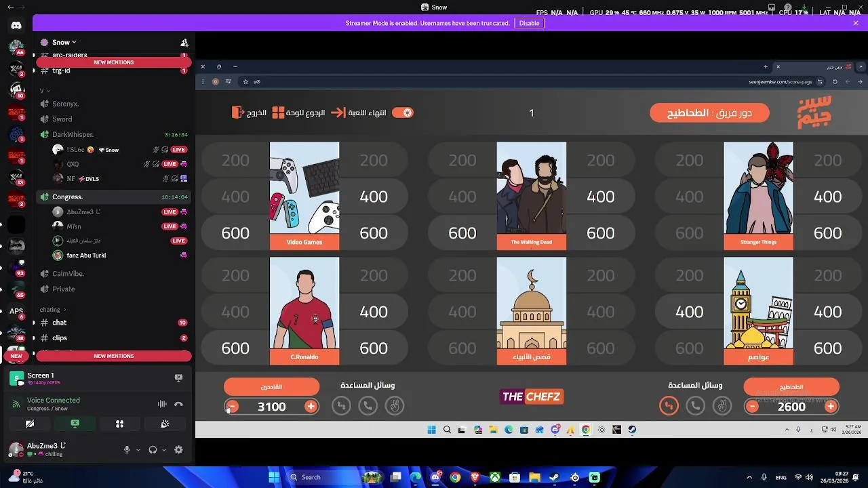The image size is (868, 488).
Task: Join Private voice channel
Action: (113, 289)
